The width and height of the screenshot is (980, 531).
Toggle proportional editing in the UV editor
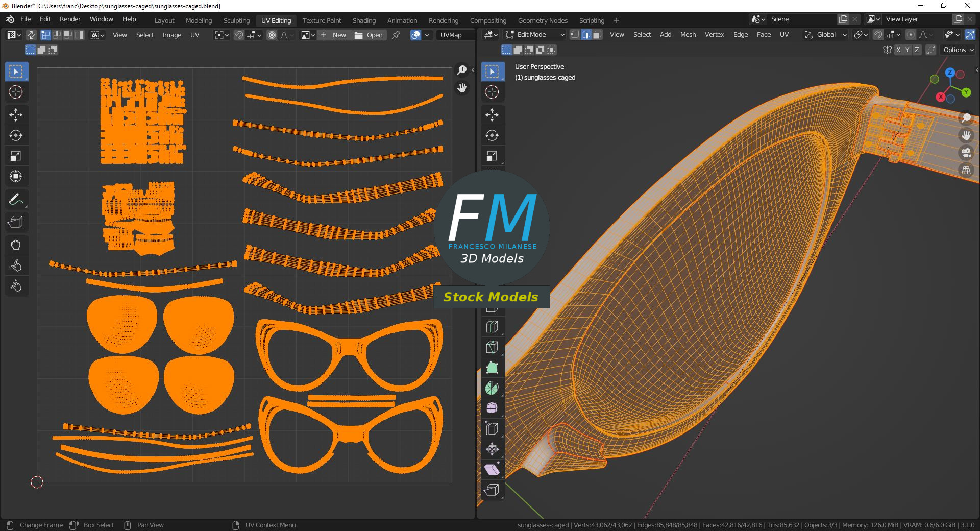pos(272,35)
